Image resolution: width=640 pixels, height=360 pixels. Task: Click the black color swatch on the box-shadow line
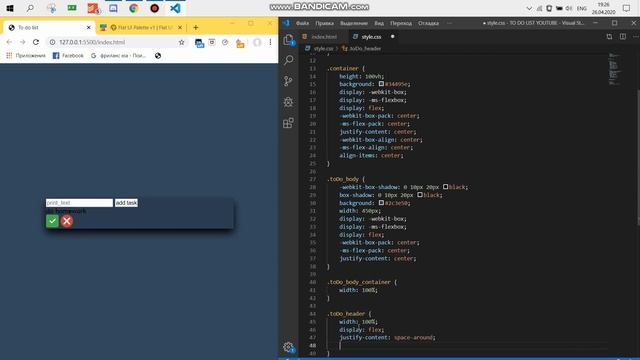pyautogui.click(x=420, y=195)
